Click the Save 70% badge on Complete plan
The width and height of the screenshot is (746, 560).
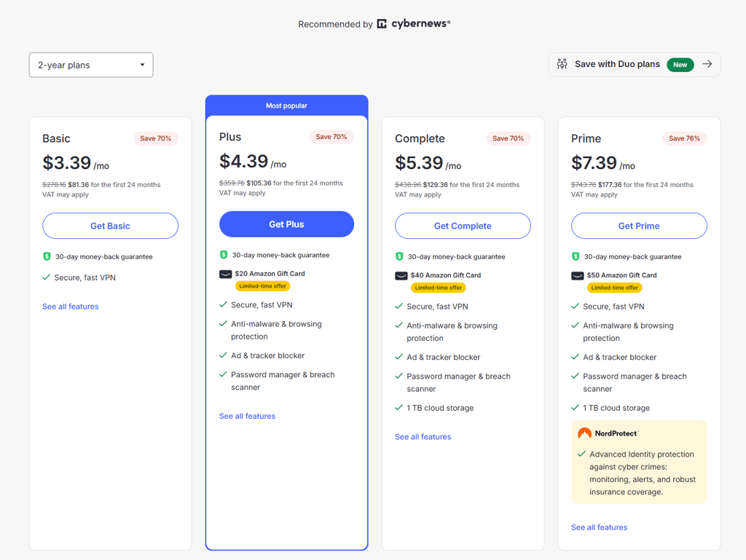click(508, 138)
